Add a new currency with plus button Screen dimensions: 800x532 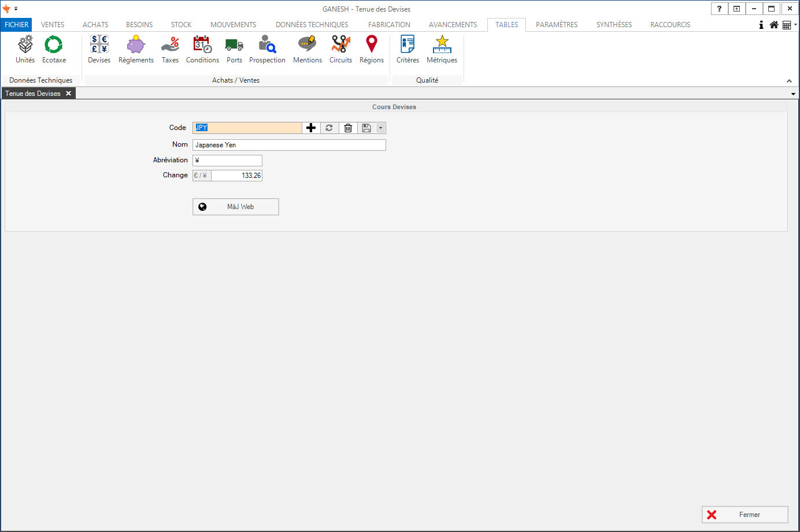point(311,128)
